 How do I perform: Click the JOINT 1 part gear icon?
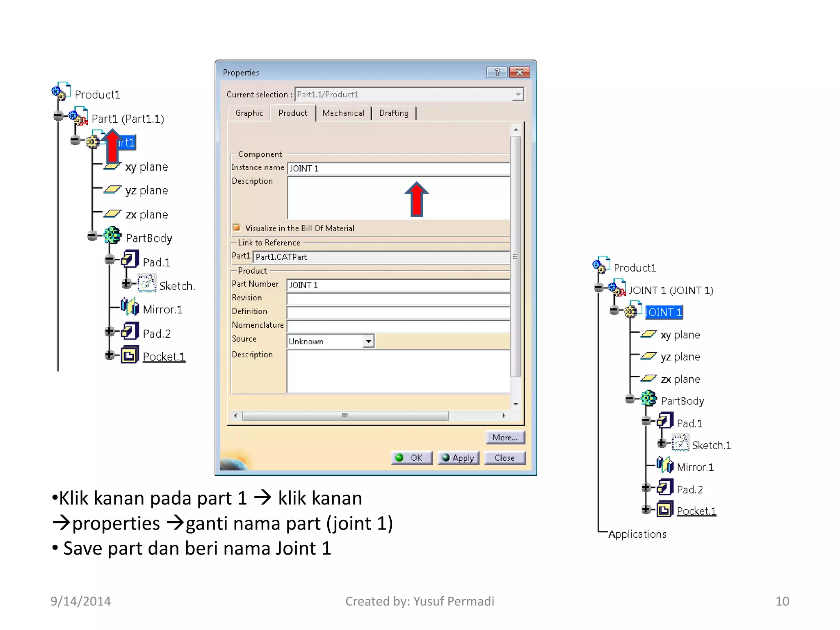click(x=633, y=310)
